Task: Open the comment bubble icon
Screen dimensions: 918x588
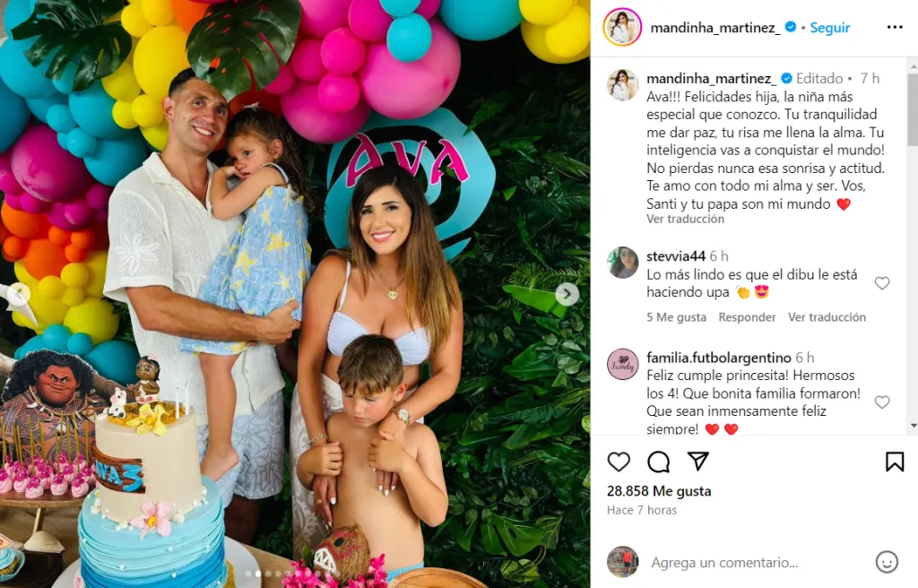Action: click(x=659, y=462)
